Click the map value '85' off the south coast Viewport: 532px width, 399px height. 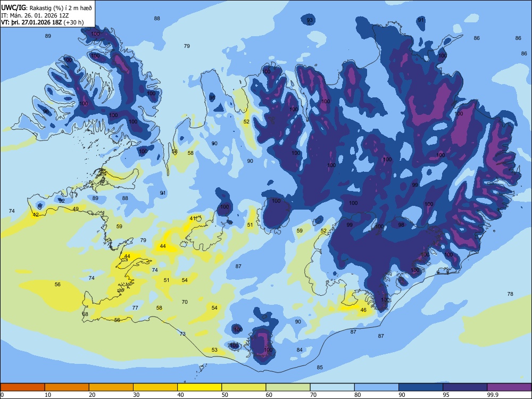pyautogui.click(x=320, y=367)
